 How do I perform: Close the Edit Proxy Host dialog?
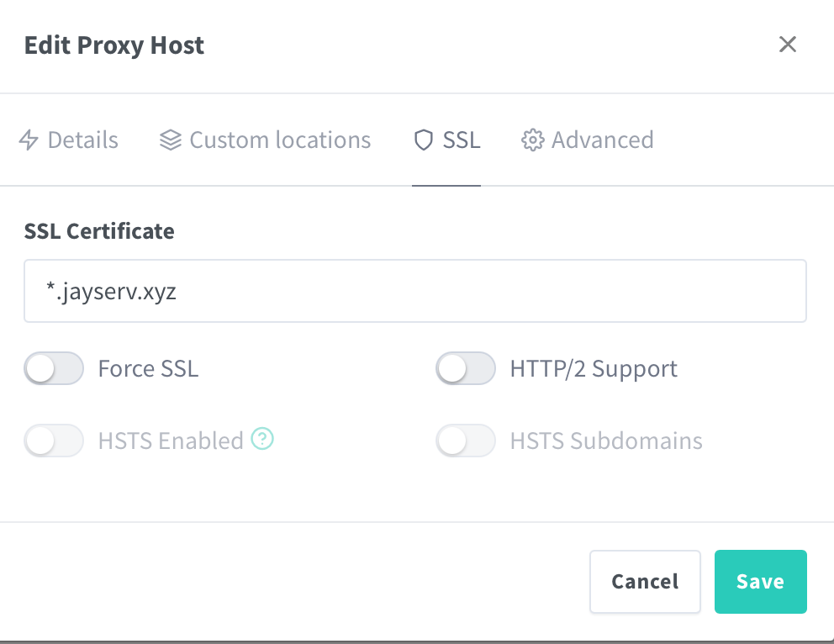pyautogui.click(x=787, y=45)
